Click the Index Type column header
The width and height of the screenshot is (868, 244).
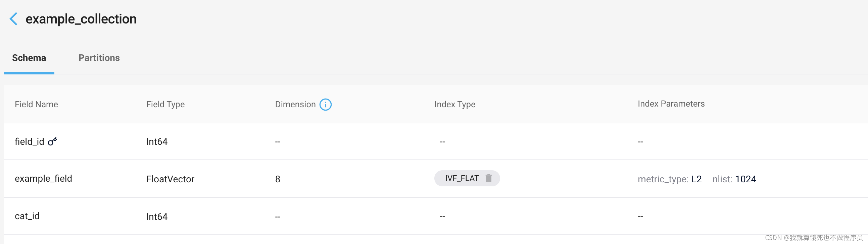[455, 104]
